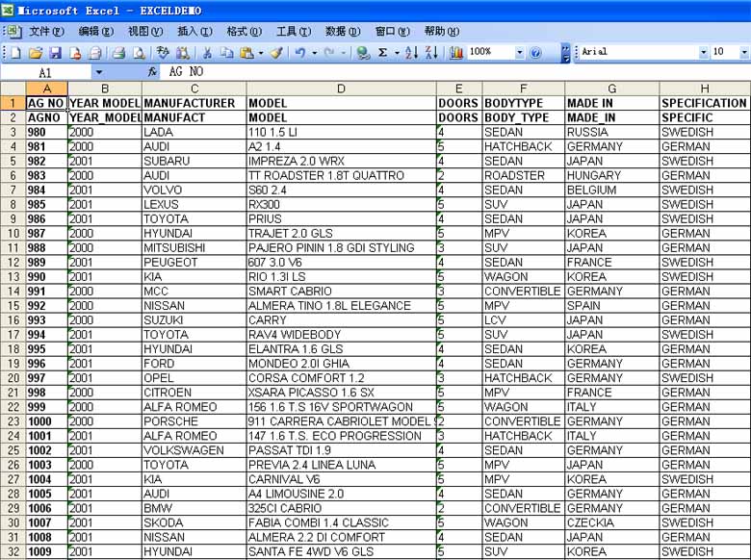Expand the zoom 100% dropdown

click(x=520, y=53)
